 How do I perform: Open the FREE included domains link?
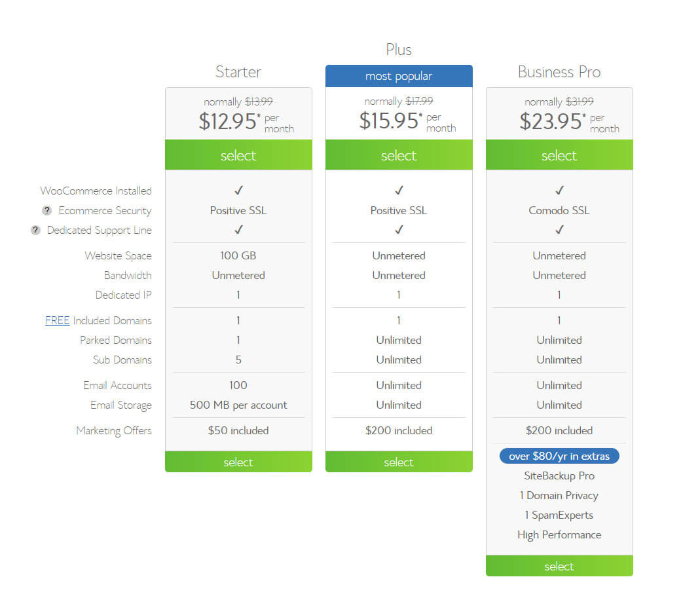[x=57, y=320]
